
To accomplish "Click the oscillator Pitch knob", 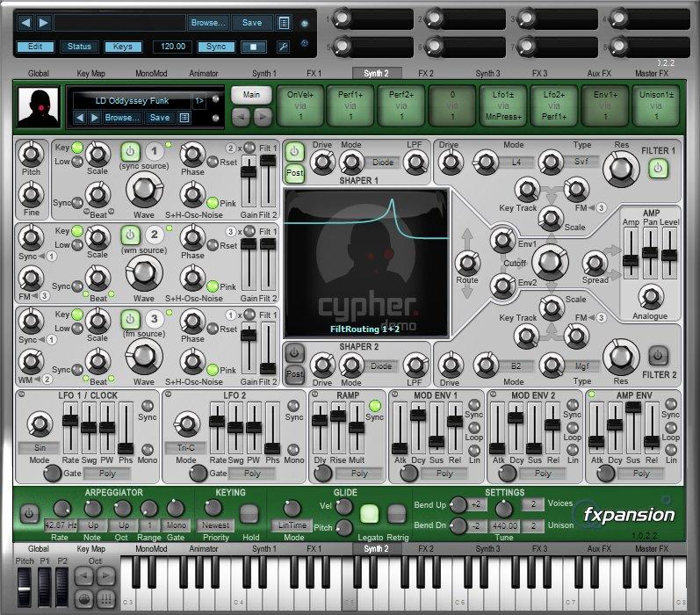I will coord(31,154).
